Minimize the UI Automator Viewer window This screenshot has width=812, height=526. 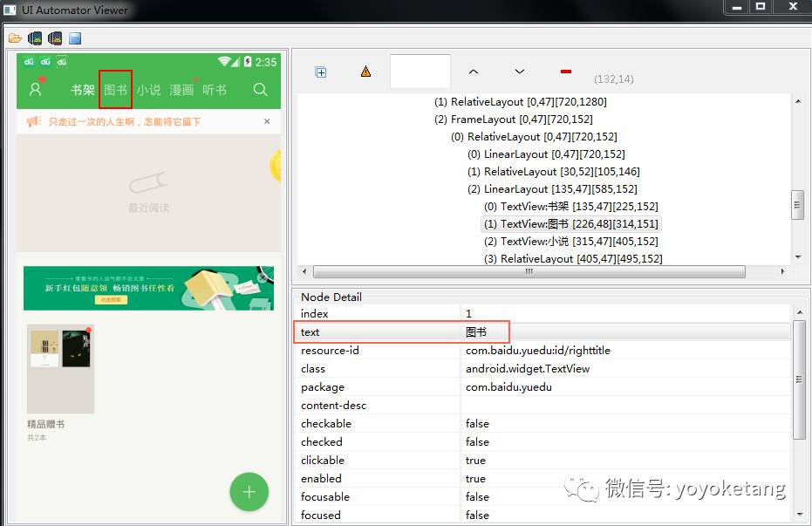coord(737,7)
